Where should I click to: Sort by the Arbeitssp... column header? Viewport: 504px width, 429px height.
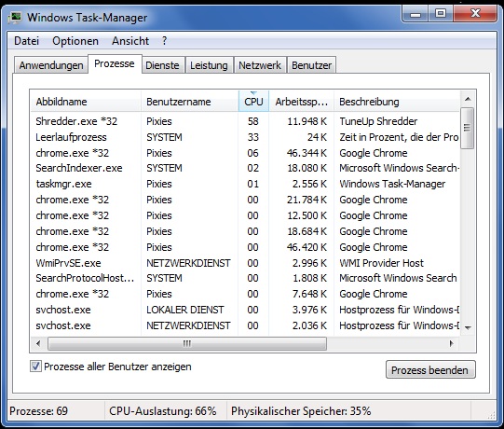click(x=302, y=102)
